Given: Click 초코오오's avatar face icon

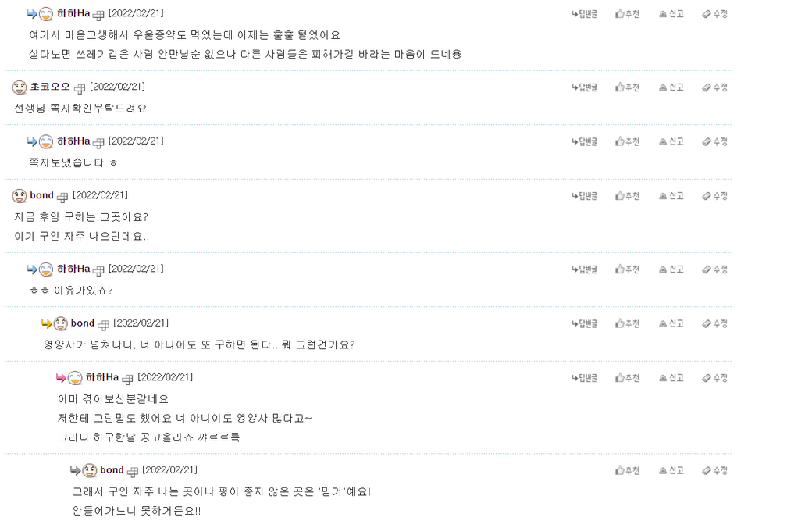Looking at the screenshot, I should coord(20,87).
